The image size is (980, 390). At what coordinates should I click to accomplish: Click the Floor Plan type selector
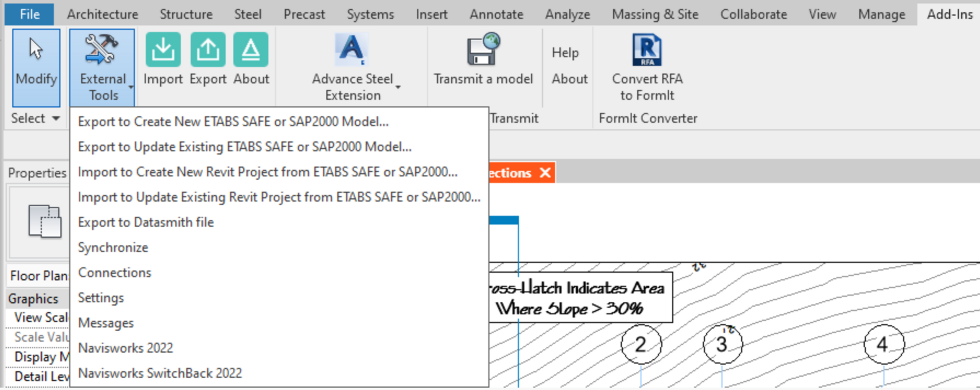(x=38, y=276)
